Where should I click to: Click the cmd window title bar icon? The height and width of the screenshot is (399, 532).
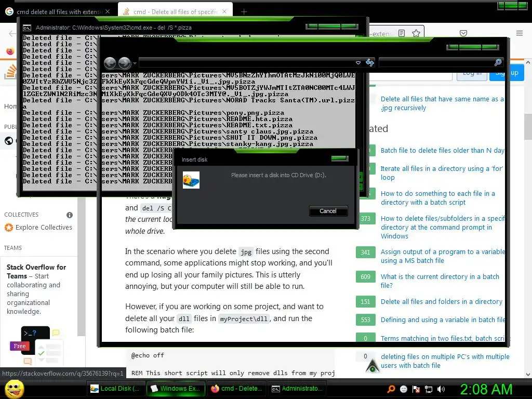[x=27, y=28]
